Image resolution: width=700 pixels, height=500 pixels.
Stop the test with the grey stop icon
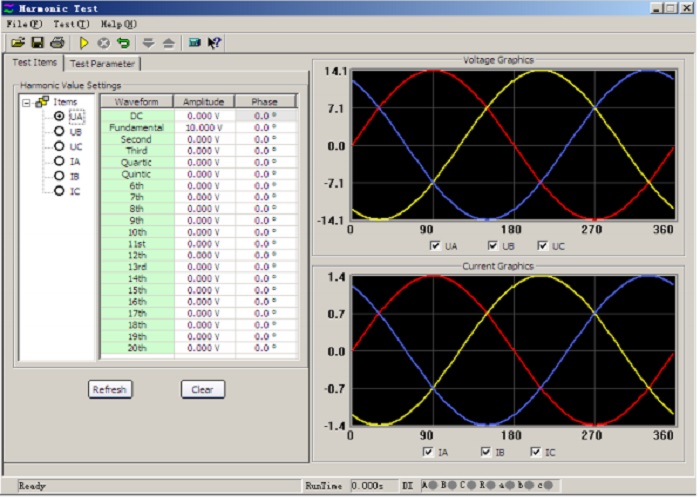104,43
